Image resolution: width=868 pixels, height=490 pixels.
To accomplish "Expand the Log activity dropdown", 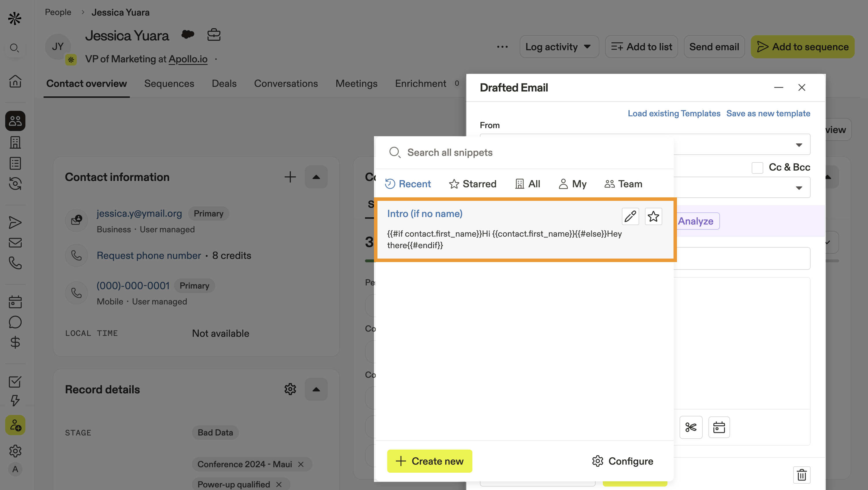I will 559,47.
